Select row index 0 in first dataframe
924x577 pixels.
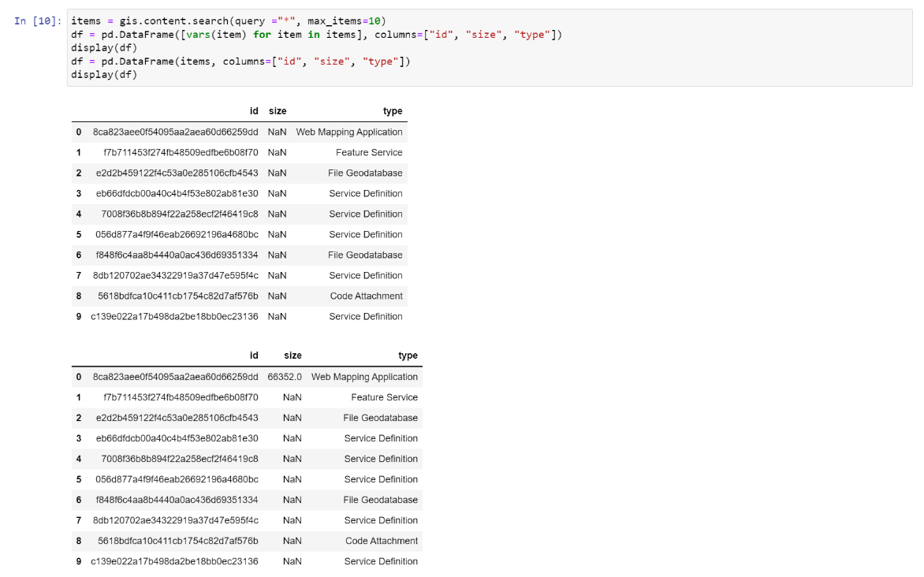78,132
